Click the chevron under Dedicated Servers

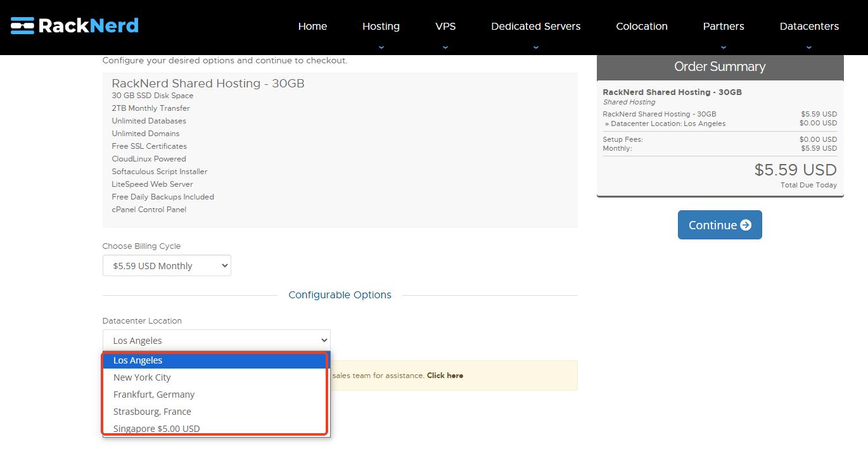536,47
